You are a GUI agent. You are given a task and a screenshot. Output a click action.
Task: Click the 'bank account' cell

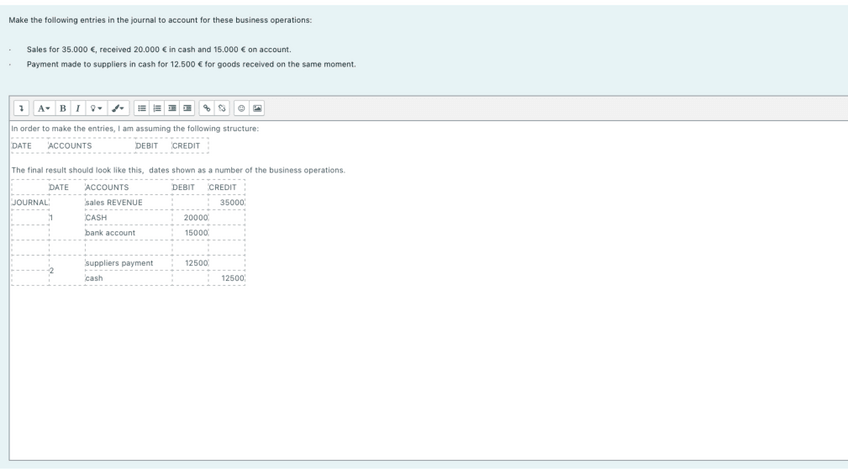tap(128, 233)
